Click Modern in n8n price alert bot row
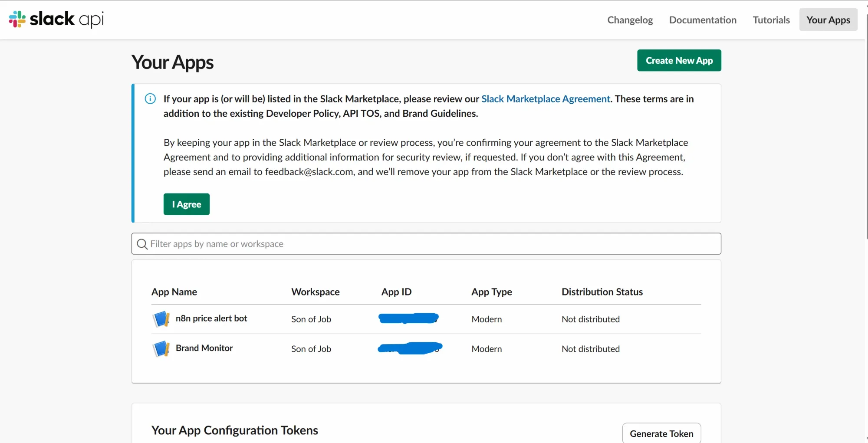 tap(487, 319)
